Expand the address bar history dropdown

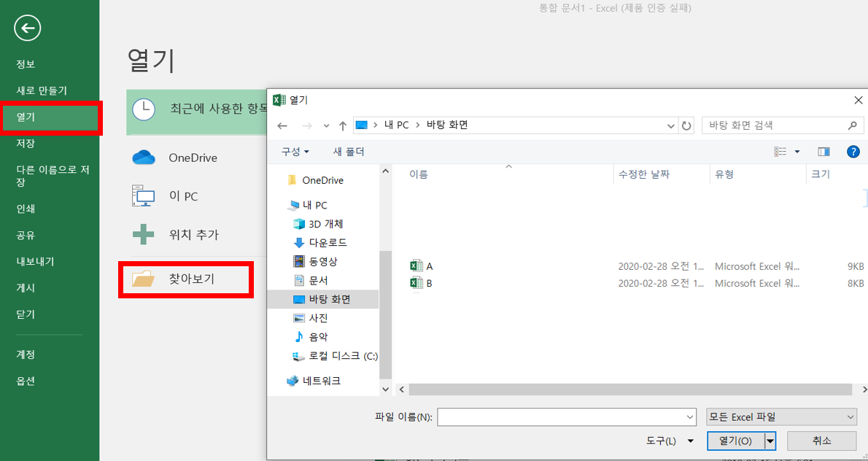coord(672,125)
